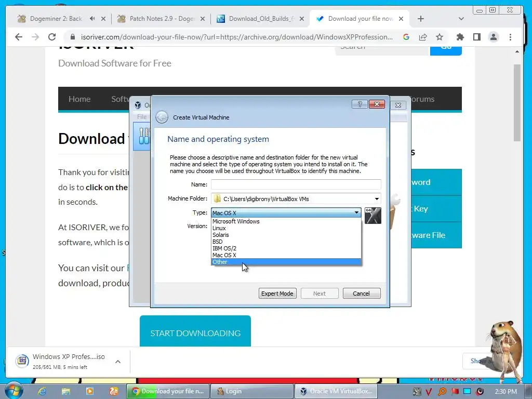Select Chrome Download your file taskbar button

click(x=168, y=391)
